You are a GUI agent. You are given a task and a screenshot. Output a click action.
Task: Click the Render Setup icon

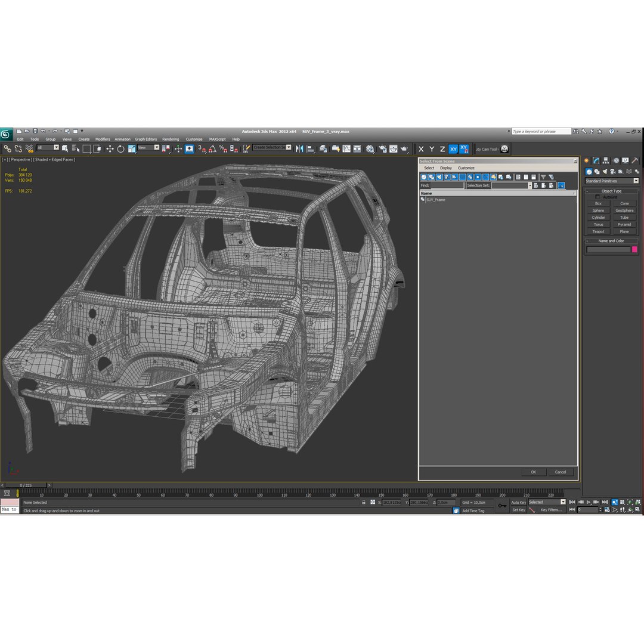point(382,148)
